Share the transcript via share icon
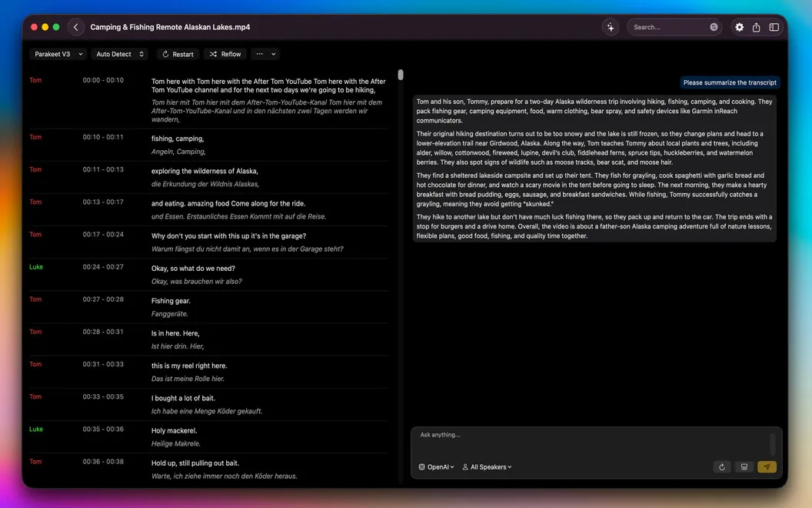 pyautogui.click(x=756, y=27)
